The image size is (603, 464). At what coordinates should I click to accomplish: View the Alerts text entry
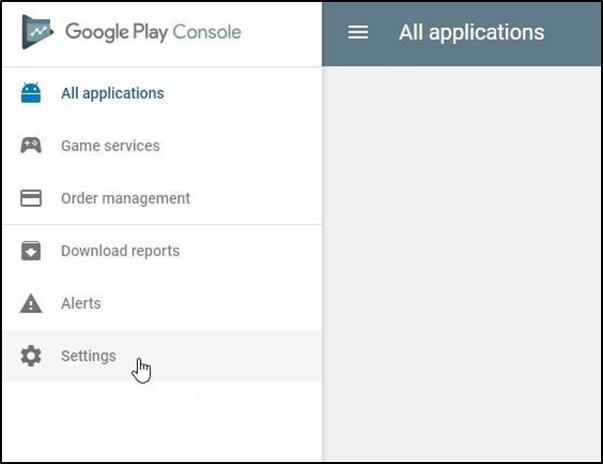tap(81, 304)
